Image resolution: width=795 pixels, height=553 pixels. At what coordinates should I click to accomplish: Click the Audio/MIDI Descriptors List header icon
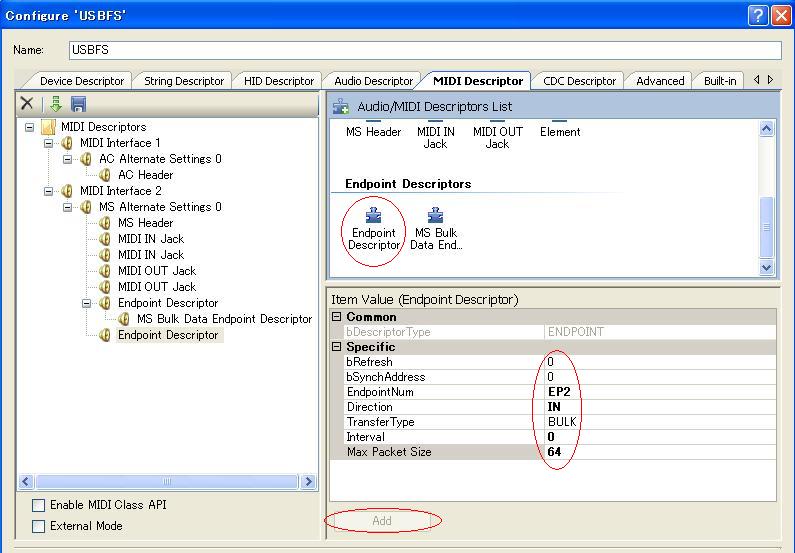341,106
